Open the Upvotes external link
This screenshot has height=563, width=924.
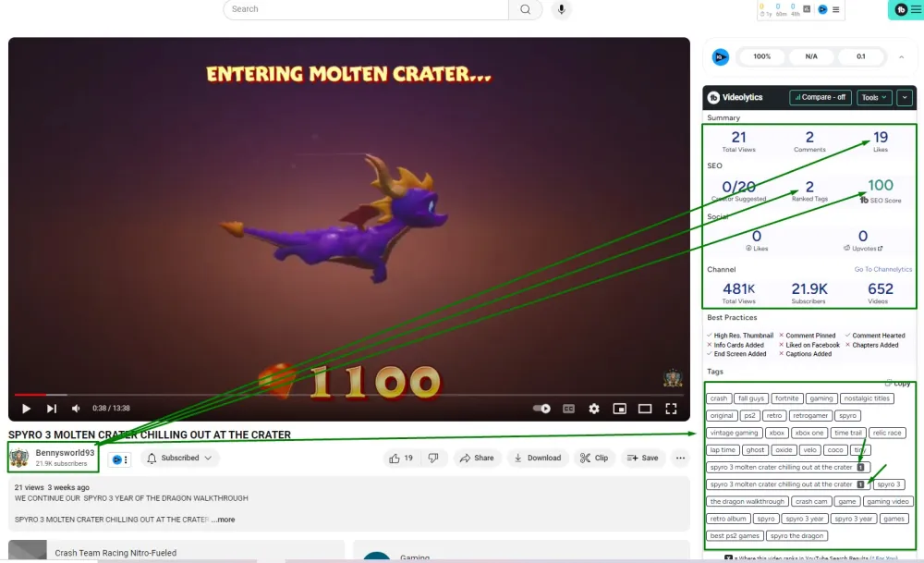point(880,249)
